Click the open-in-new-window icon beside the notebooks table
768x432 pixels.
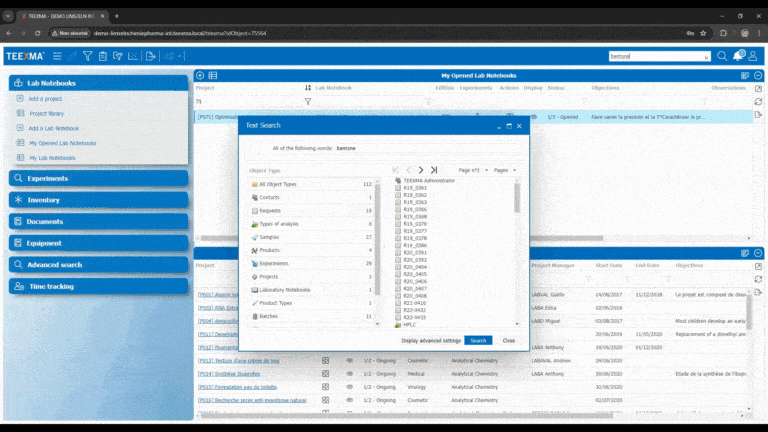[x=758, y=89]
